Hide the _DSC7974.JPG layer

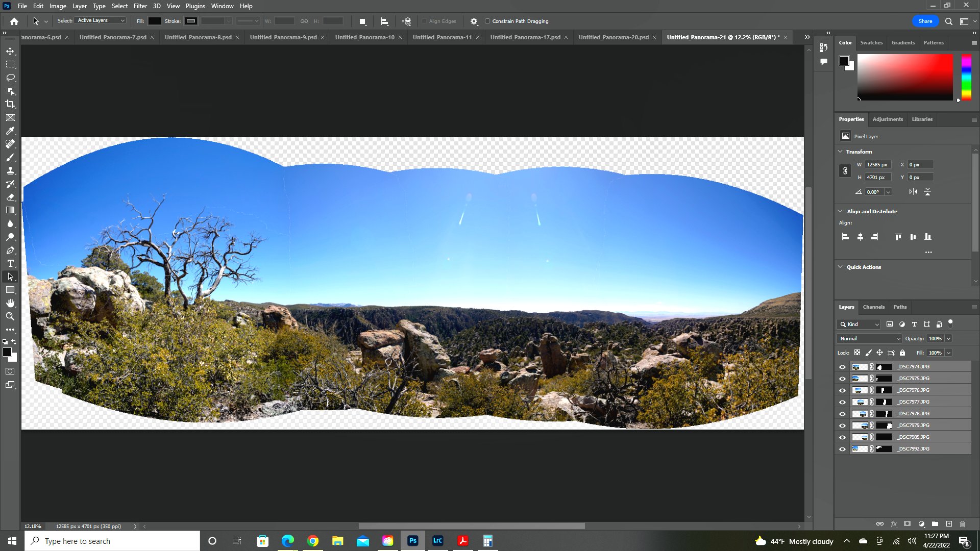pyautogui.click(x=842, y=367)
